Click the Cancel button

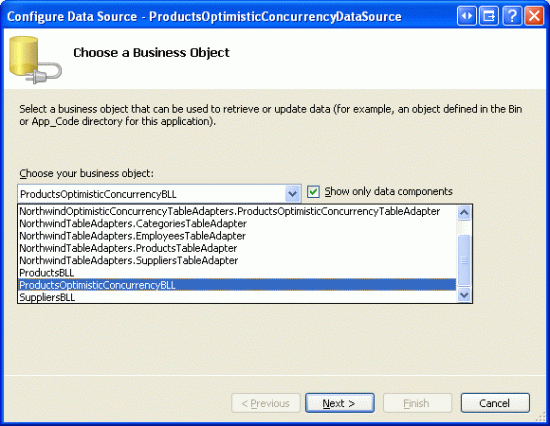[x=495, y=403]
